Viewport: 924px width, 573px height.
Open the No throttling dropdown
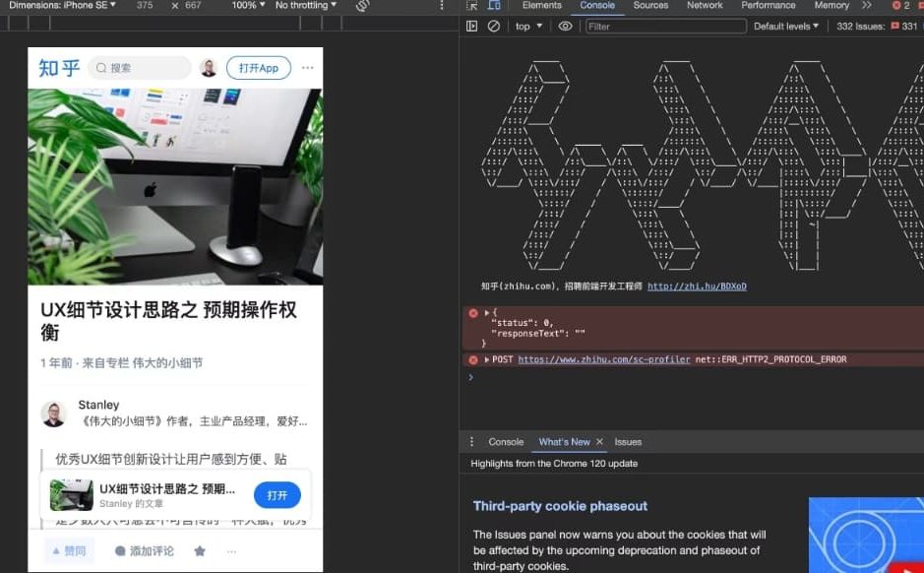click(306, 5)
